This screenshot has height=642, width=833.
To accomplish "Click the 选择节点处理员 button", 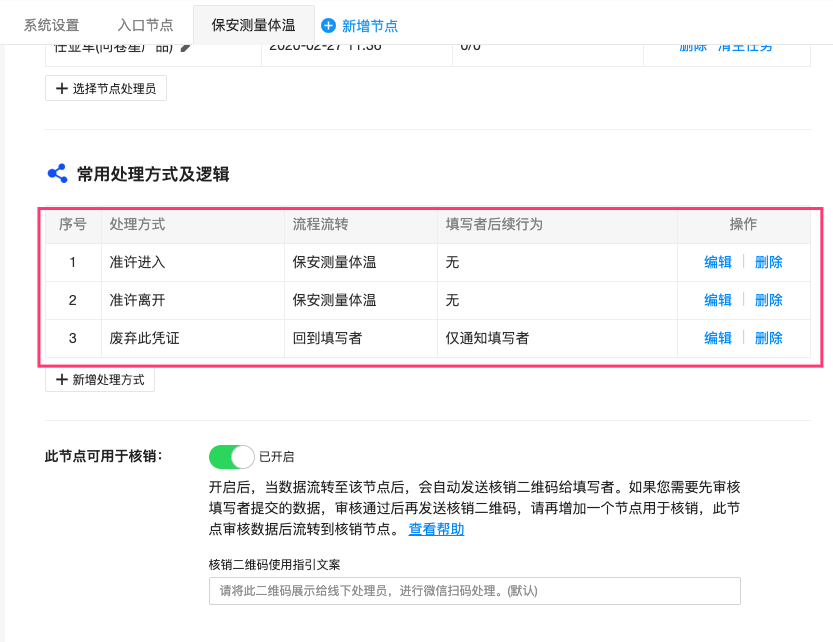I will pyautogui.click(x=106, y=88).
